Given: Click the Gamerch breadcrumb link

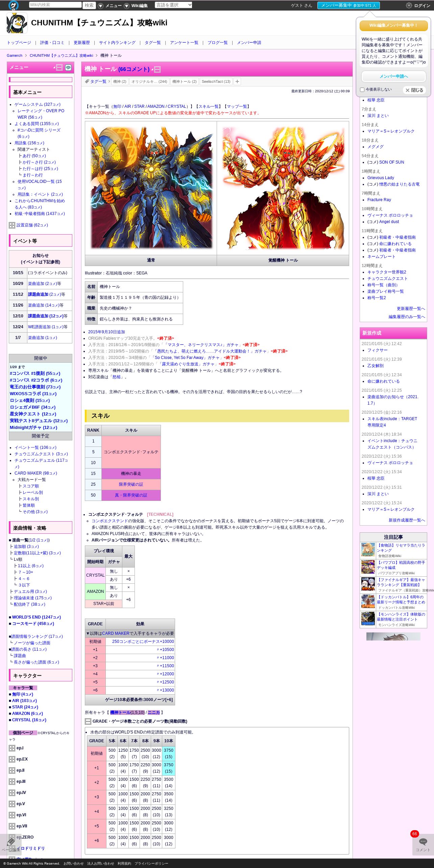Looking at the screenshot, I should (x=15, y=55).
